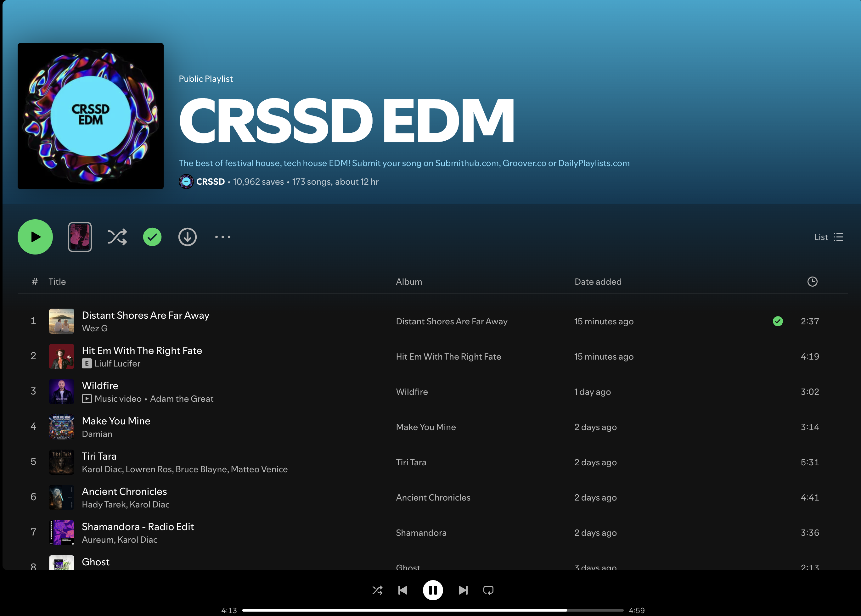Viewport: 861px width, 616px height.
Task: Skip to previous track in player bar
Action: (402, 590)
